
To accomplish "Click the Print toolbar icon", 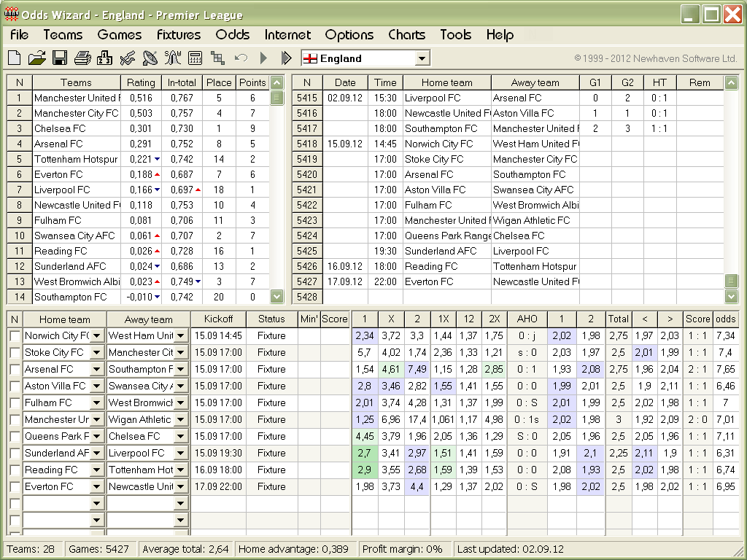I will (82, 58).
